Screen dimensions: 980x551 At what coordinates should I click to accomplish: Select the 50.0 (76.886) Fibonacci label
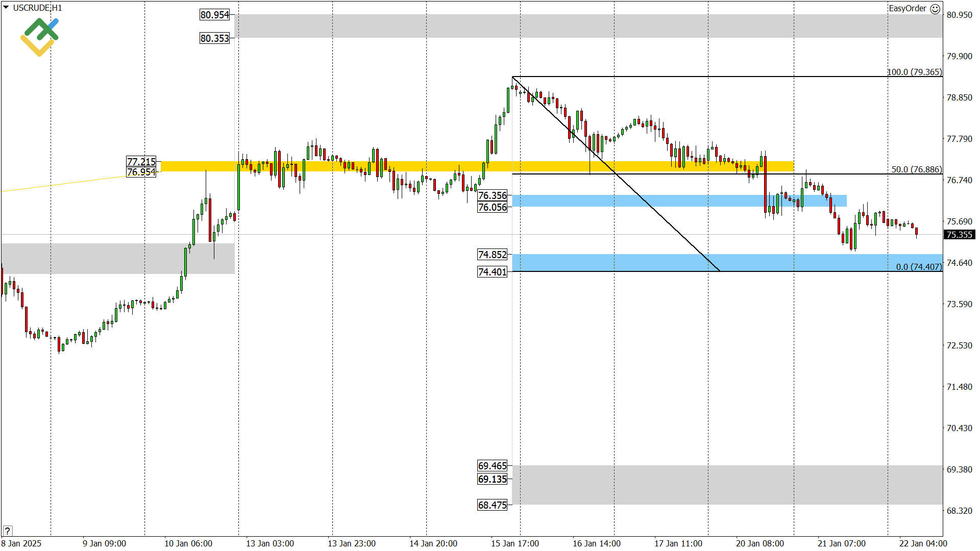tap(916, 169)
